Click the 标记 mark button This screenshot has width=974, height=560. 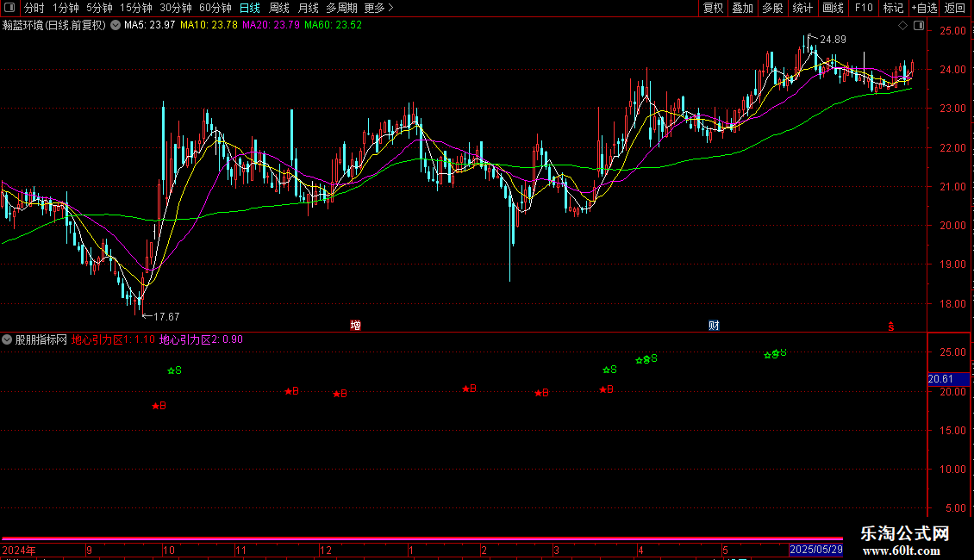[893, 8]
